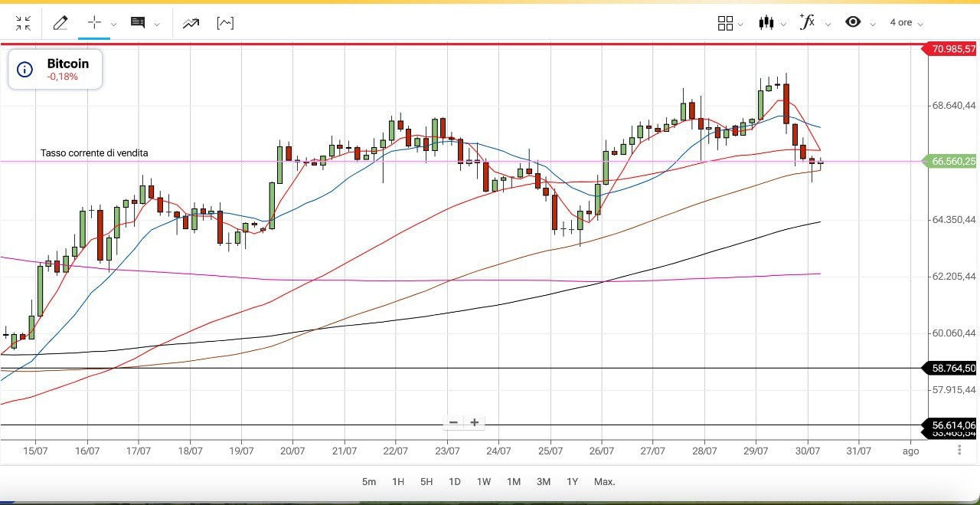Viewport: 980px width, 505px height.
Task: Switch to the 1H time range
Action: point(398,482)
